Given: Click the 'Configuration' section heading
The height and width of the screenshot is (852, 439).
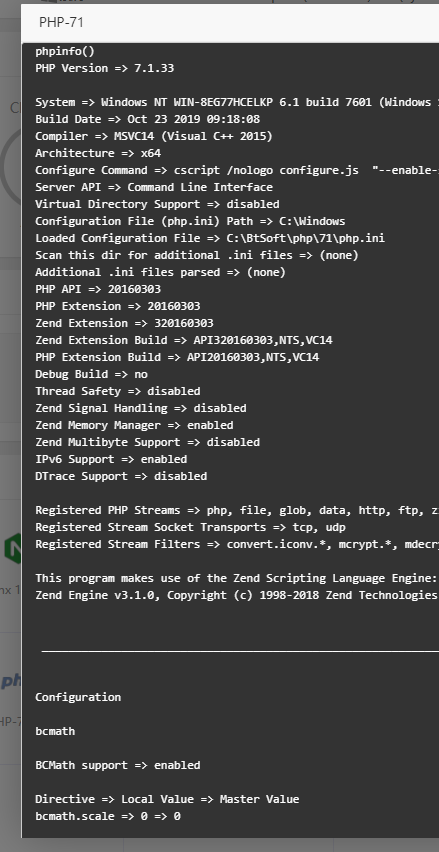Looking at the screenshot, I should point(78,697).
